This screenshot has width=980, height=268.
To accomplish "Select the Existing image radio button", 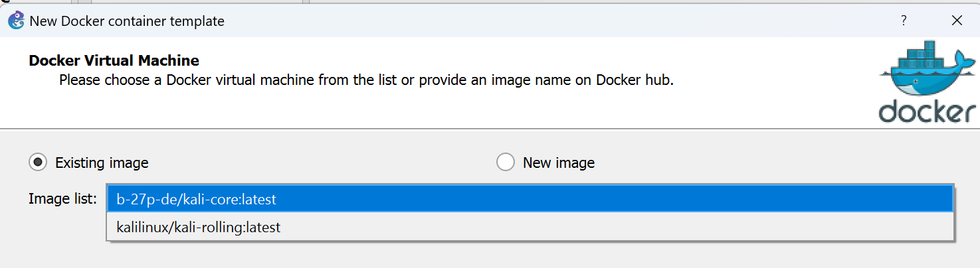I will pos(39,162).
